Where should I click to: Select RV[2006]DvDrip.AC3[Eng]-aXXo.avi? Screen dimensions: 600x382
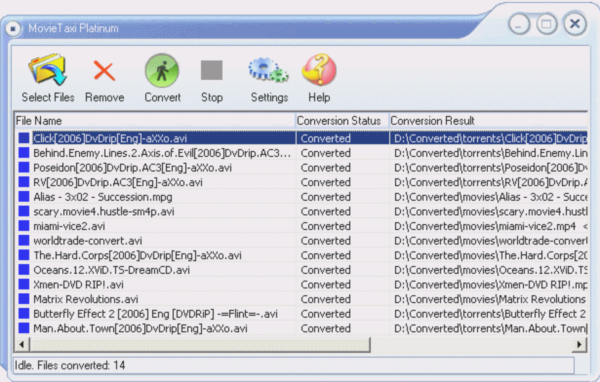118,182
